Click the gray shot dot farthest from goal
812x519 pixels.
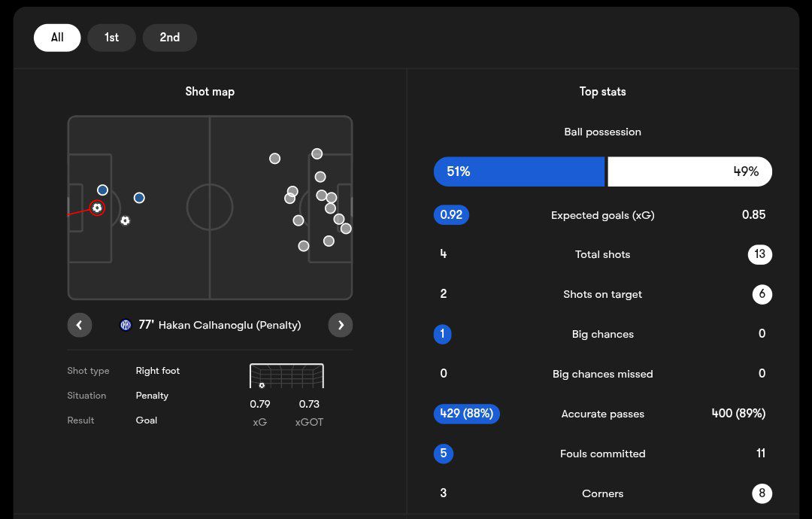274,159
